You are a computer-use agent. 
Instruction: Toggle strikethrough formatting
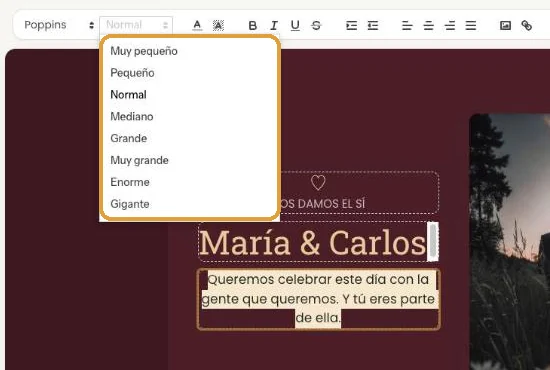[x=316, y=25]
